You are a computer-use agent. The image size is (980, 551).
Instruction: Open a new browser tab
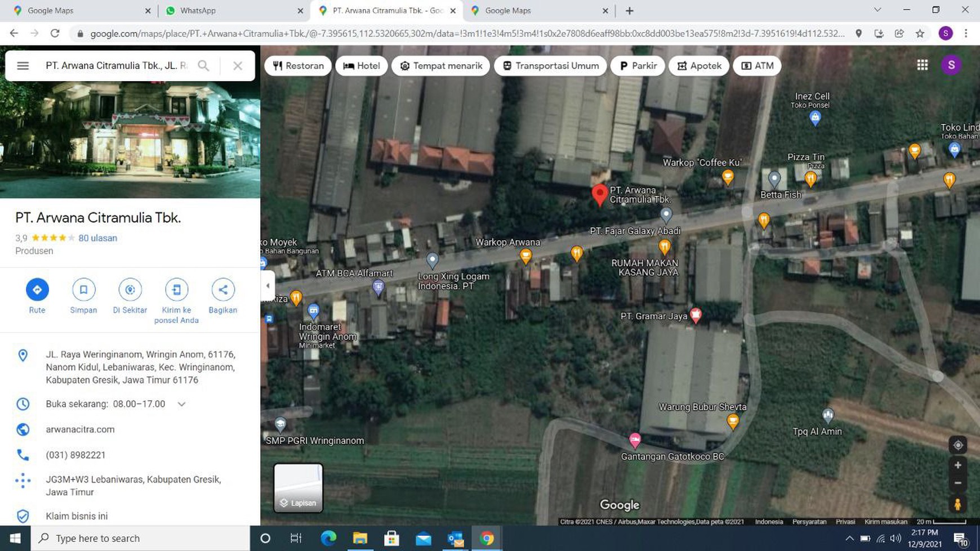pos(630,11)
